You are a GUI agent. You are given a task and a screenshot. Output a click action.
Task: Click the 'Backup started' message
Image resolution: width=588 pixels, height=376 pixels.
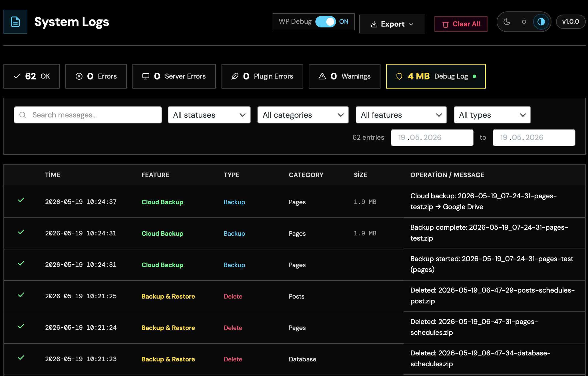492,264
